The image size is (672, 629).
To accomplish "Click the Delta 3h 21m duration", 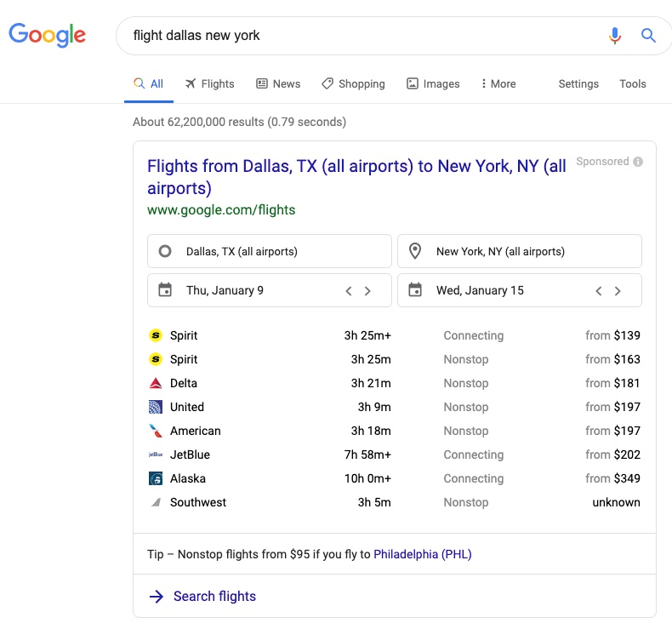I will (371, 383).
